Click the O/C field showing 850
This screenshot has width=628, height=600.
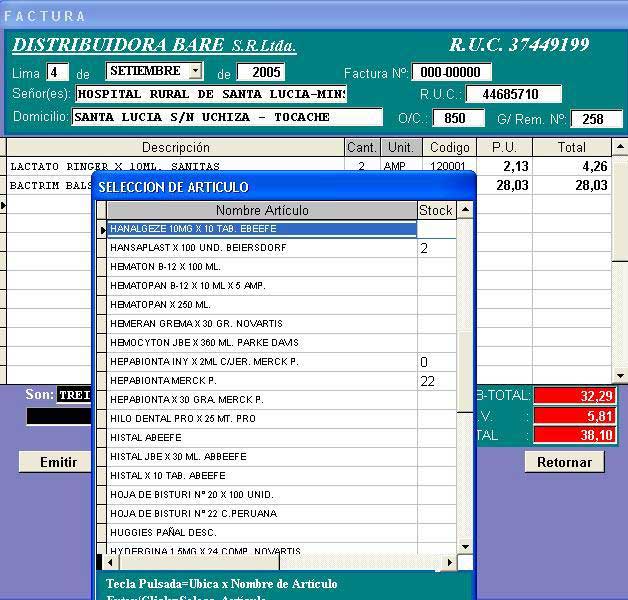[458, 118]
